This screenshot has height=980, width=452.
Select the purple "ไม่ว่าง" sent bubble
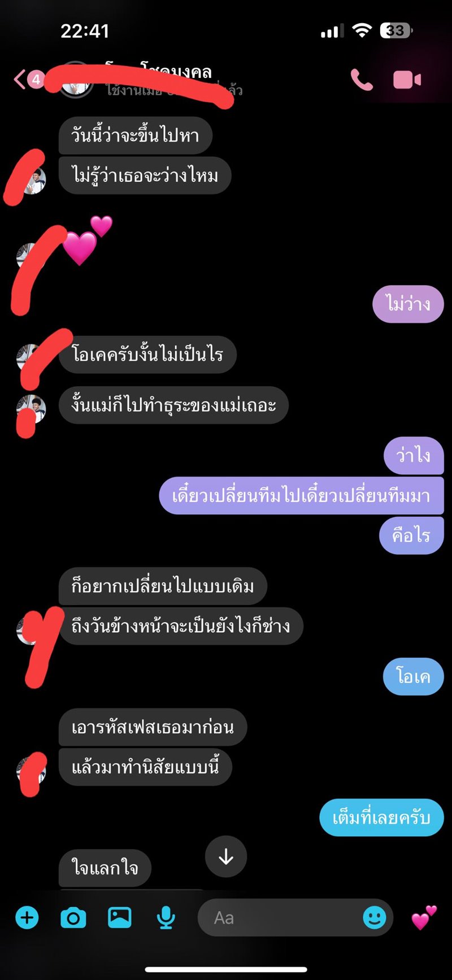point(408,304)
